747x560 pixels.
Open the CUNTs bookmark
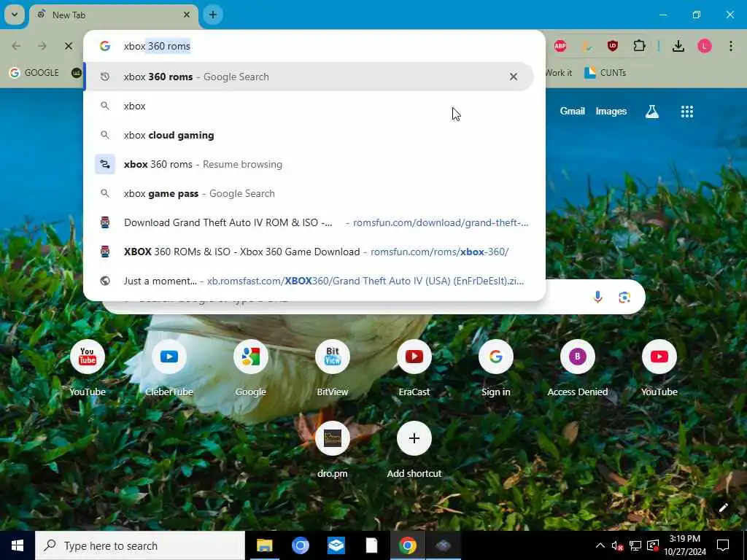pyautogui.click(x=605, y=73)
